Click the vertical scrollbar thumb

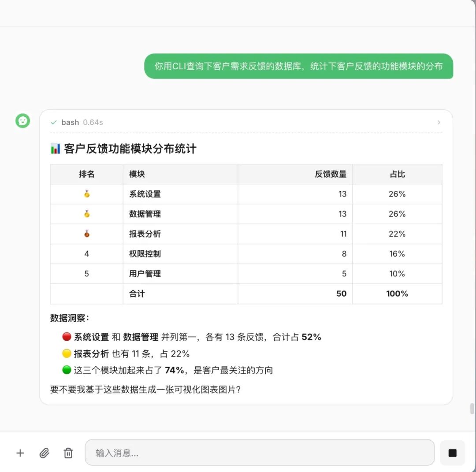tap(472, 409)
